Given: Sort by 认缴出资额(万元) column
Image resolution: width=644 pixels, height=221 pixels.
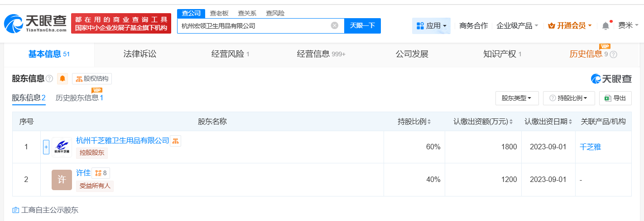Looking at the screenshot, I should coord(483,122).
